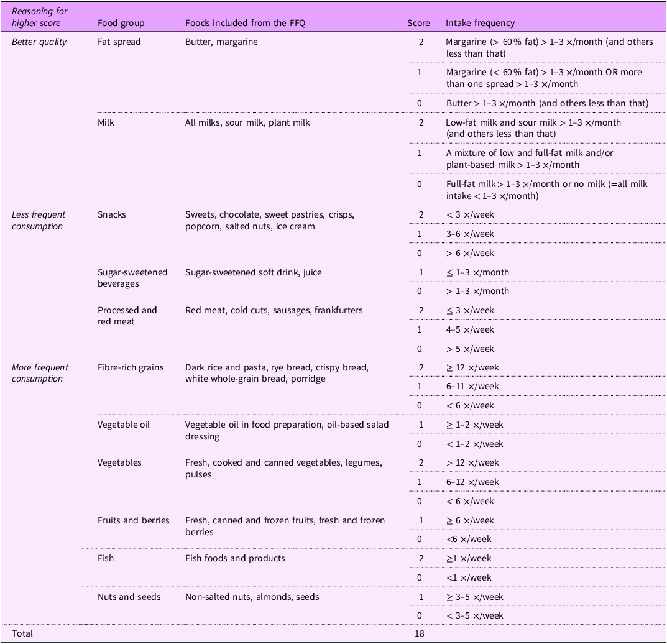
Task: Select the 'Sugar-sweetened beverages' food group cell
Action: point(132,278)
